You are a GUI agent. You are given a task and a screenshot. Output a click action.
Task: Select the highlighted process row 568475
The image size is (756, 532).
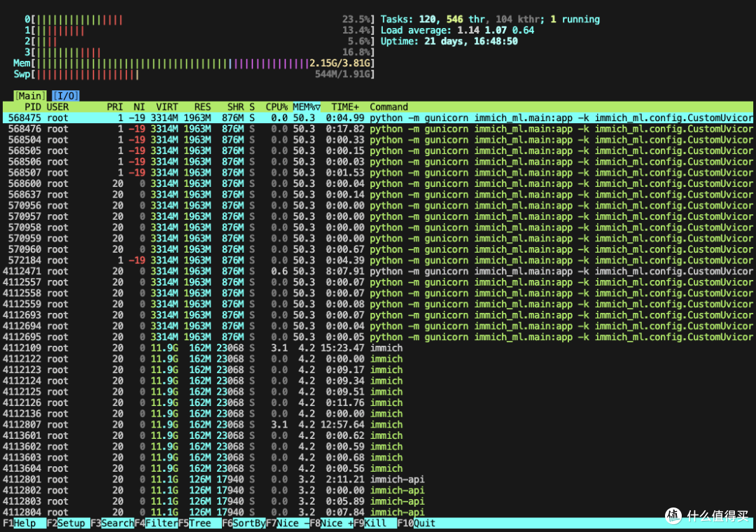click(378, 118)
